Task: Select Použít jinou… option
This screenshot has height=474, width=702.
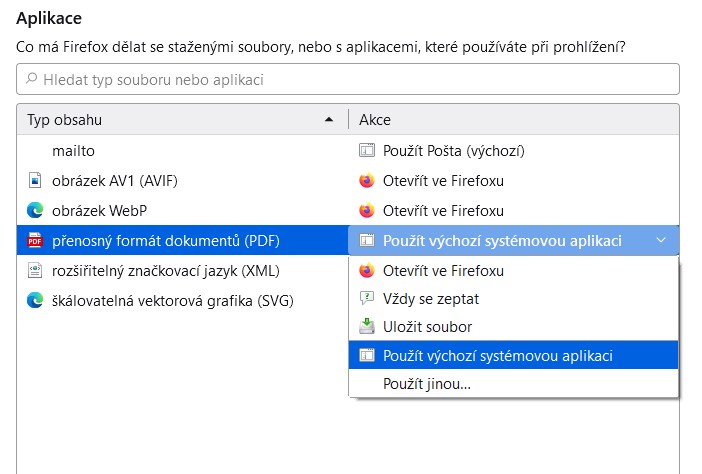Action: point(514,384)
